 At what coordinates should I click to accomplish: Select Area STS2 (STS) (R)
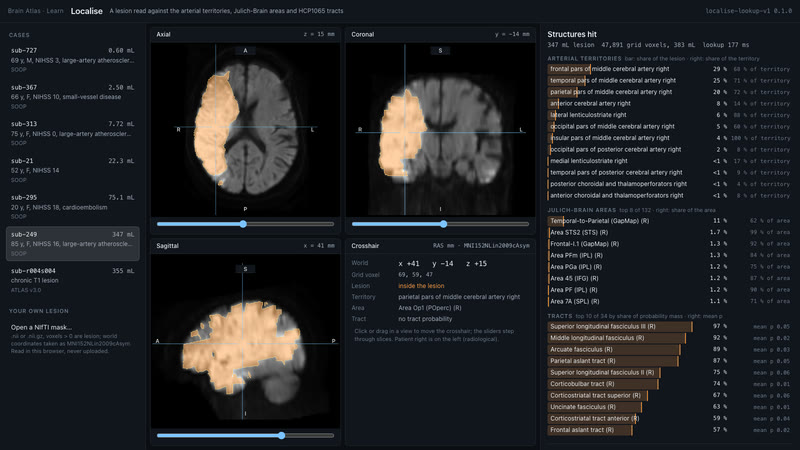pos(668,232)
